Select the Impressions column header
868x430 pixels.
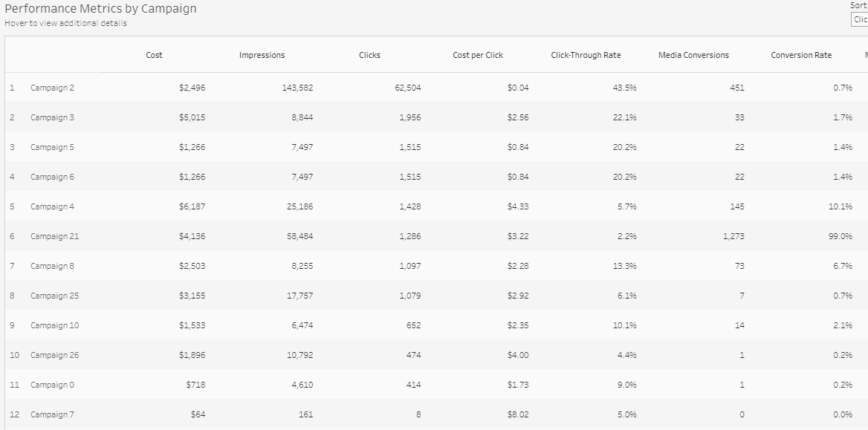(x=262, y=56)
